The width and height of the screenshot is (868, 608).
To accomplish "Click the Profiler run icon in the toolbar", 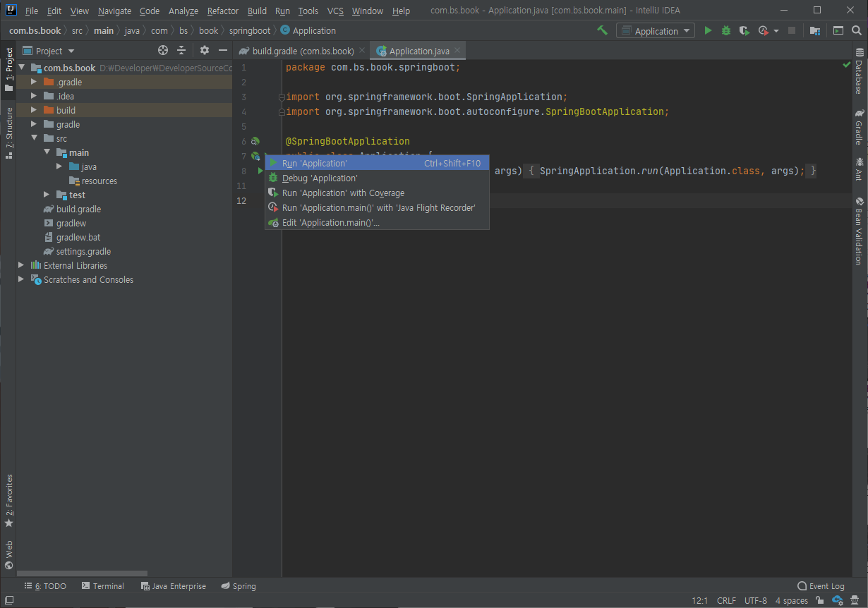I will tap(764, 31).
